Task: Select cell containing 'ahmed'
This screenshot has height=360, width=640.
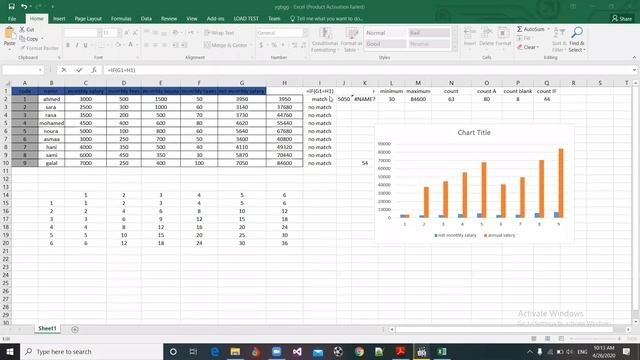Action: 51,99
